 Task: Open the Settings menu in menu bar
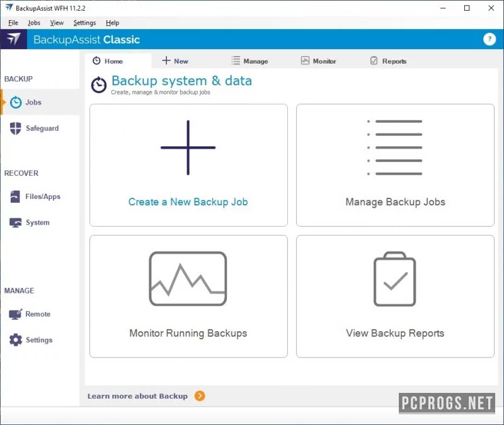(84, 23)
